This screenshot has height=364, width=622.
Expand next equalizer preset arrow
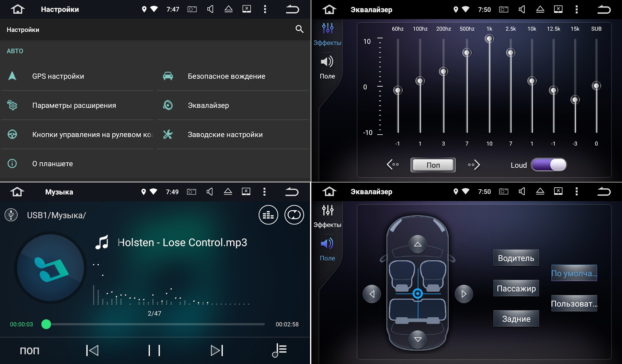pos(473,164)
